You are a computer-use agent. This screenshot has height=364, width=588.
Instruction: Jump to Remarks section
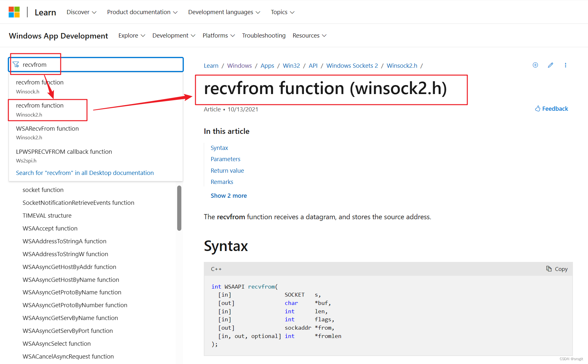tap(222, 182)
